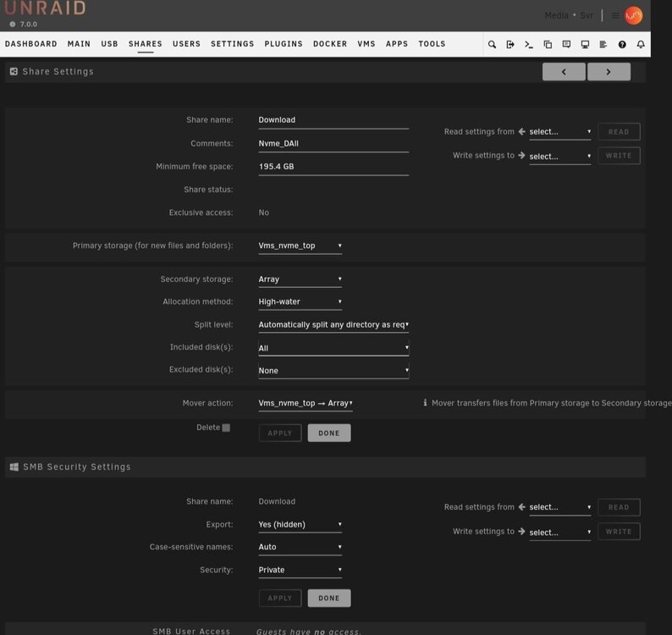This screenshot has height=635, width=672.
Task: Open Excluded disk(s) dropdown
Action: 333,371
